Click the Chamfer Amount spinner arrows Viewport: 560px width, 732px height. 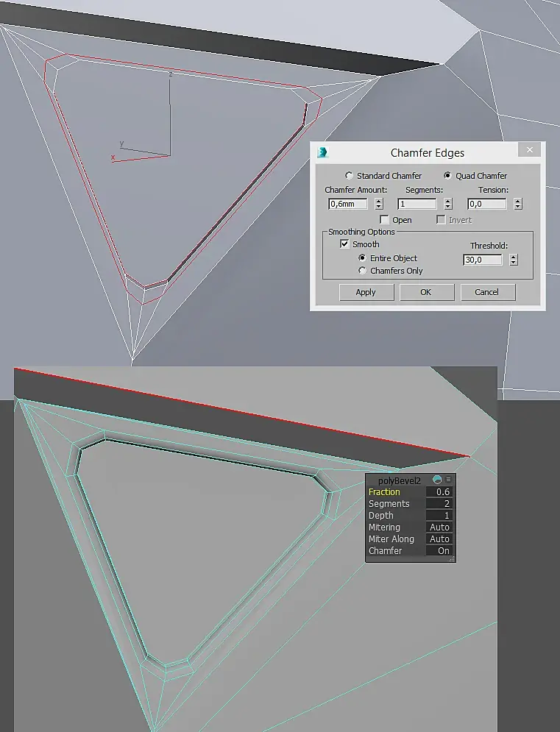(x=379, y=204)
